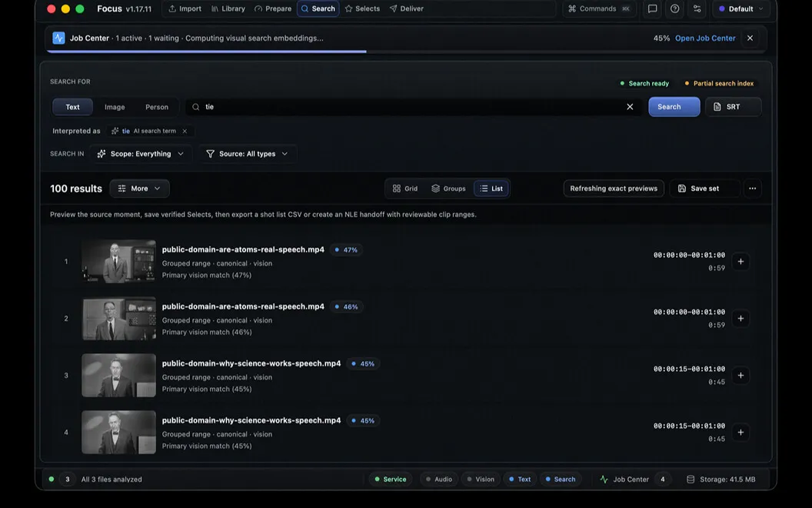Select the Image search mode

[115, 107]
